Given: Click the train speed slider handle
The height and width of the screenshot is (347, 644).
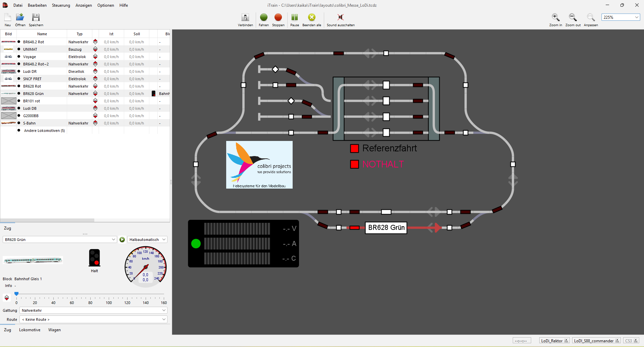Looking at the screenshot, I should point(16,294).
